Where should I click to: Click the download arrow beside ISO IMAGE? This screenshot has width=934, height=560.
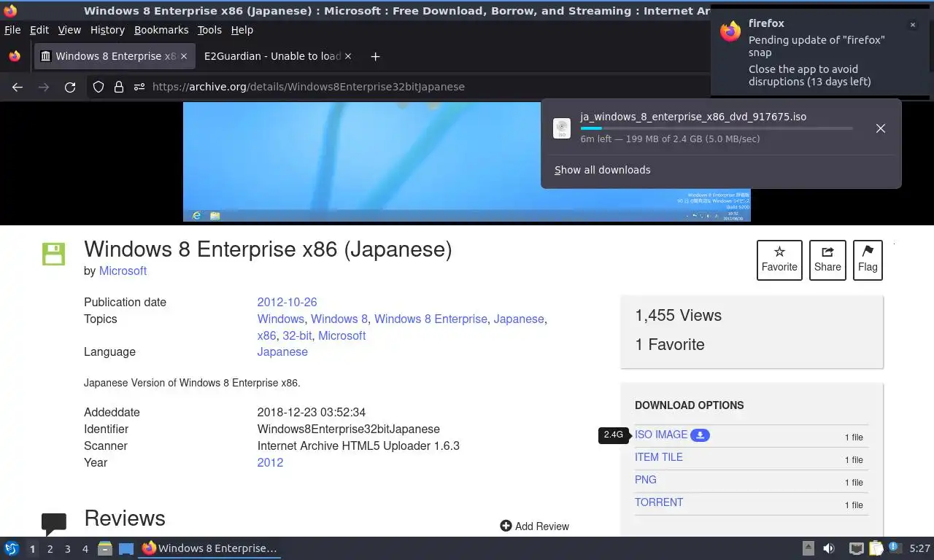tap(700, 435)
